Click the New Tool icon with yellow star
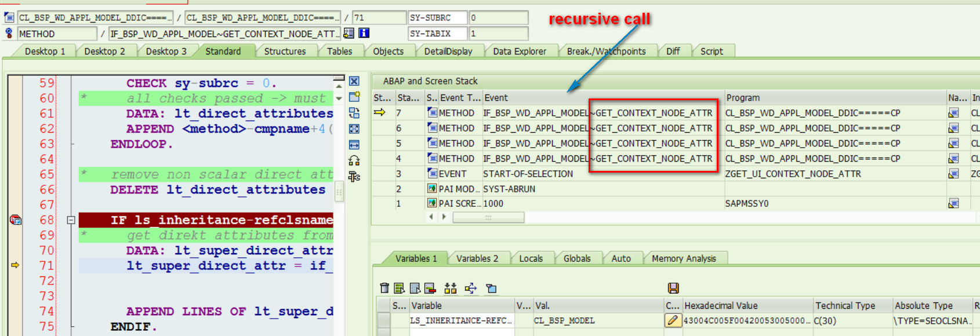 [x=354, y=97]
